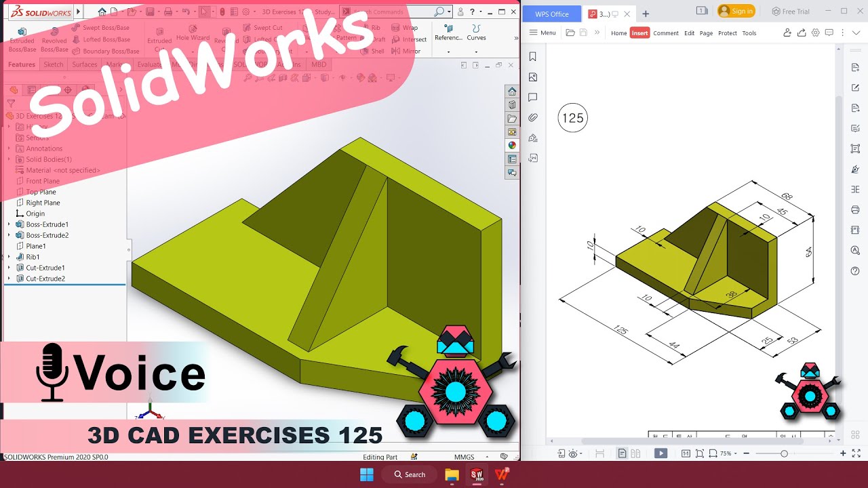
Task: Click the Windows Start button
Action: (x=366, y=474)
